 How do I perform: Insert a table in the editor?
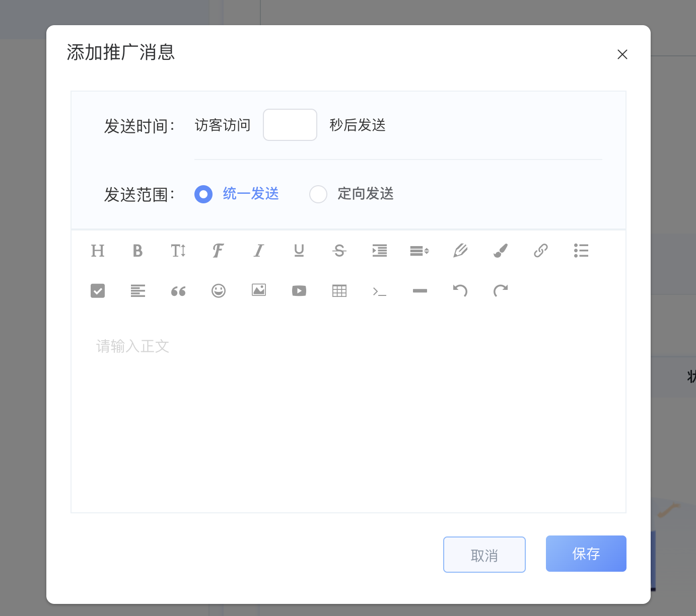click(339, 291)
